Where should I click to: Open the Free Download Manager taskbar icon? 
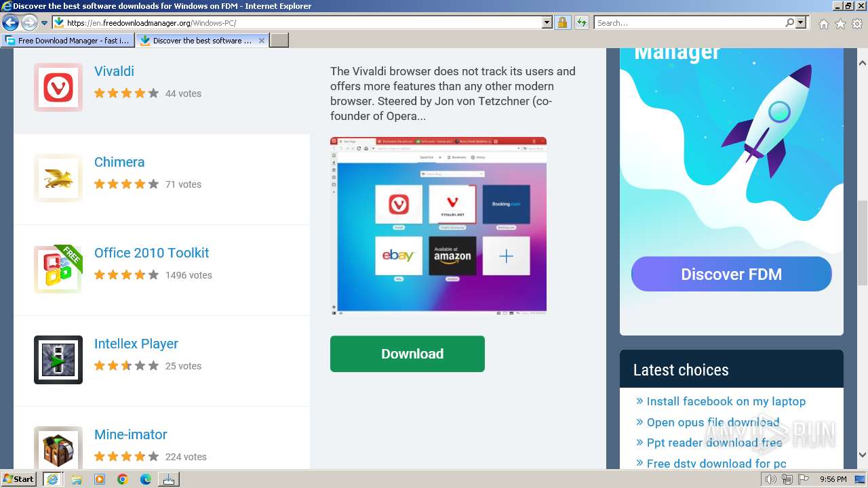point(168,479)
